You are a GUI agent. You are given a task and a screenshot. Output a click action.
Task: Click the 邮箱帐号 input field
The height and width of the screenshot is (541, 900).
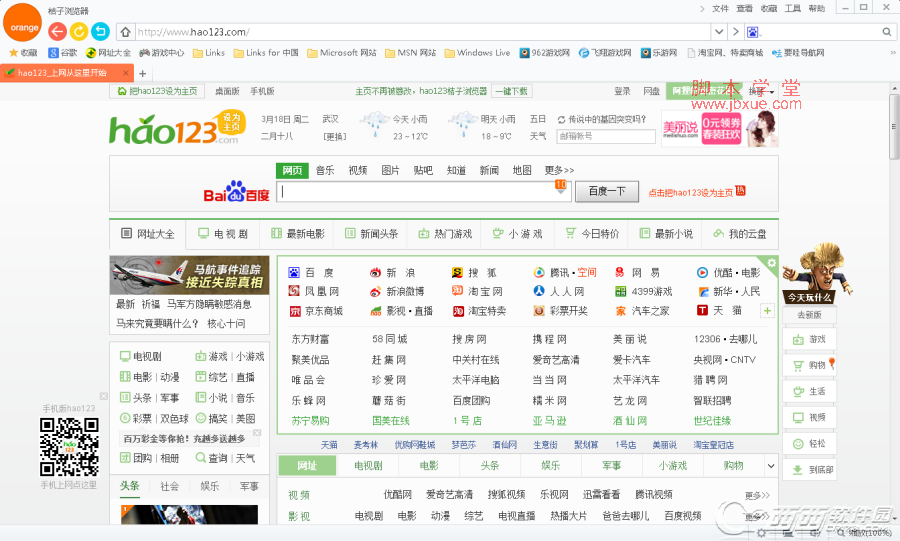point(606,136)
